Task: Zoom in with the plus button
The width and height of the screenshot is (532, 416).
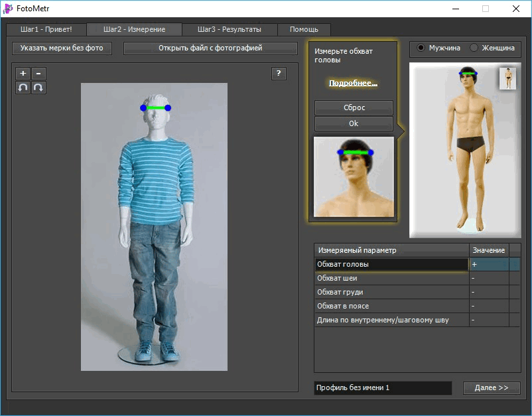Action: pyautogui.click(x=23, y=73)
